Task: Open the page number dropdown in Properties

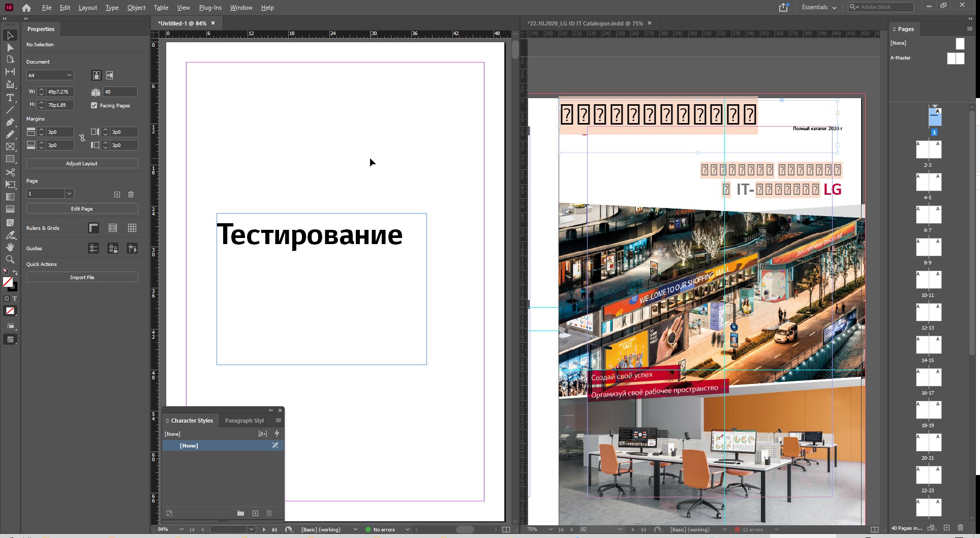Action: tap(69, 194)
